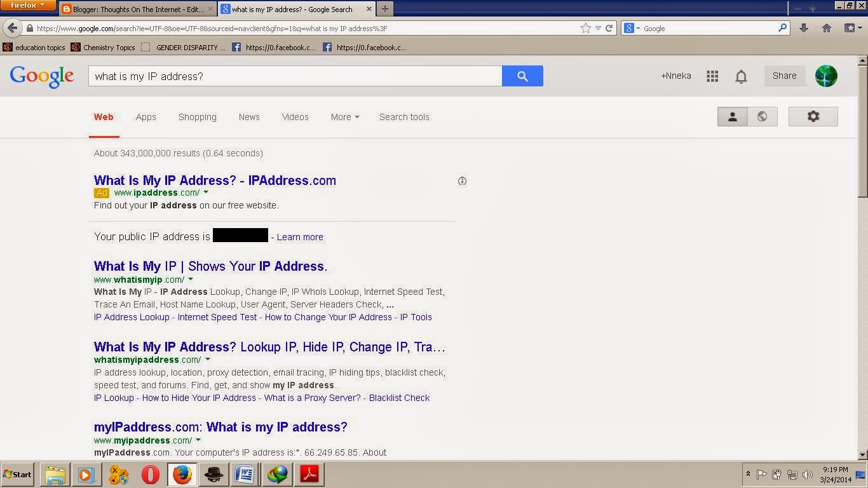868x488 pixels.
Task: Open Adobe Reader from the taskbar
Action: 309,475
